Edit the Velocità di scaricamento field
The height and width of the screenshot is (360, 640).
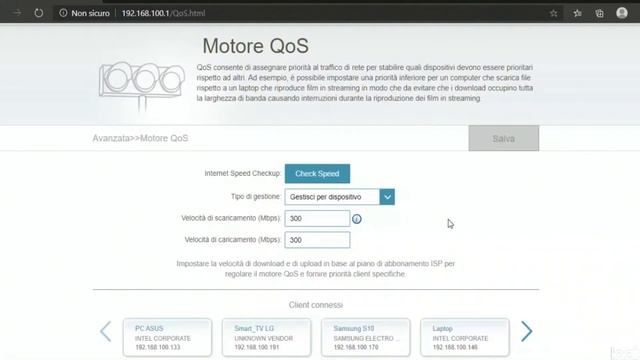(317, 218)
